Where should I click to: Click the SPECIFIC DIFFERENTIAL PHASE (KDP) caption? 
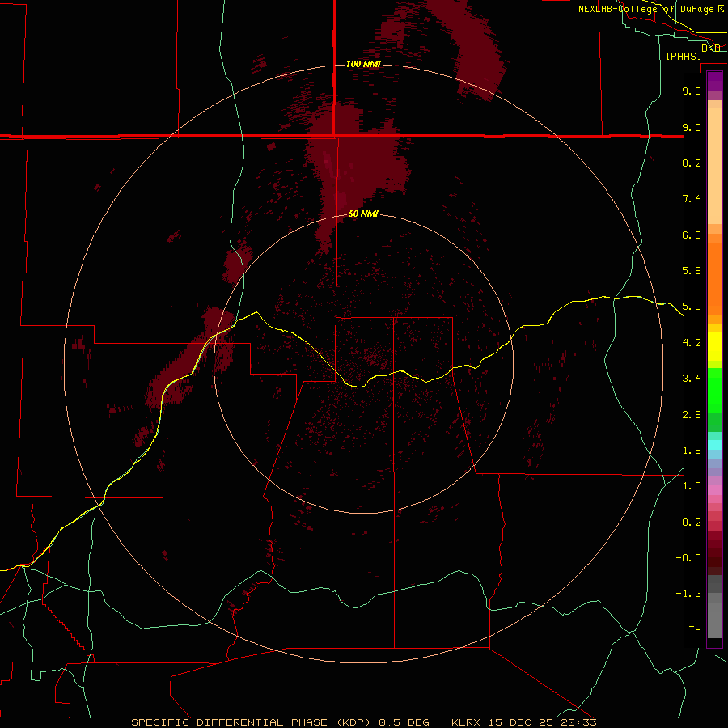tap(251, 722)
